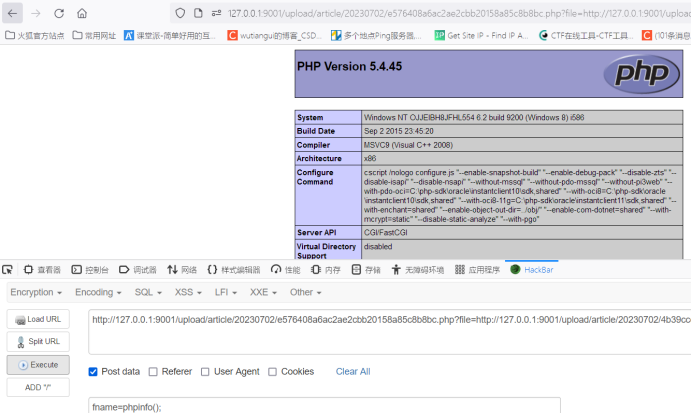This screenshot has width=691, height=413.
Task: Switch to the 存储 storage tab
Action: pos(366,270)
